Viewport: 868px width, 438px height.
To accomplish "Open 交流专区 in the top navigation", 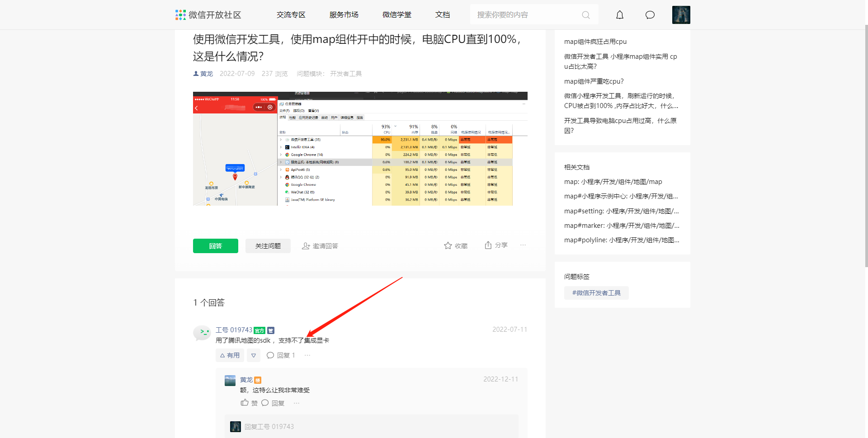I will tap(291, 15).
